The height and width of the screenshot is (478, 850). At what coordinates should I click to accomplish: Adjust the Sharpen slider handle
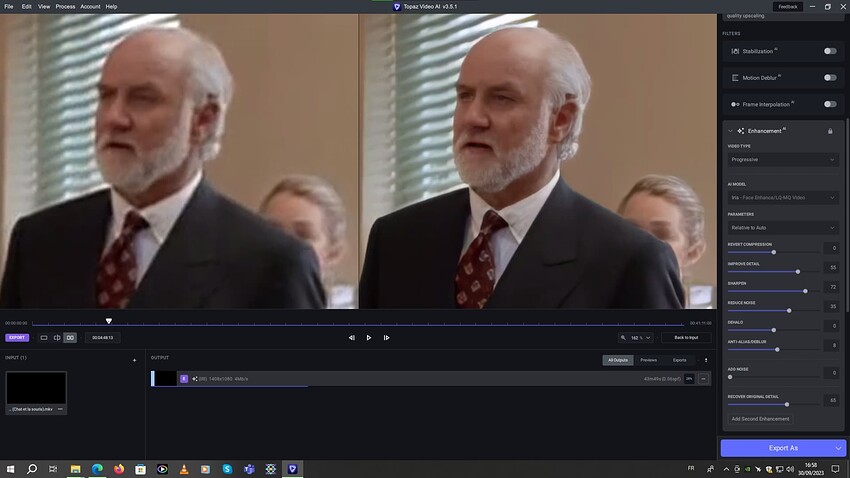point(805,291)
